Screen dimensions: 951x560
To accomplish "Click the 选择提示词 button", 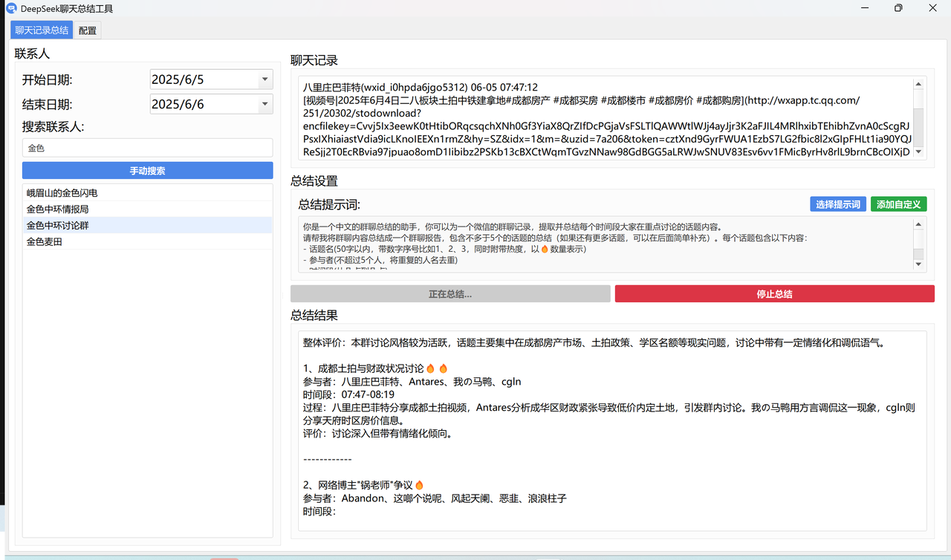I will (x=838, y=204).
